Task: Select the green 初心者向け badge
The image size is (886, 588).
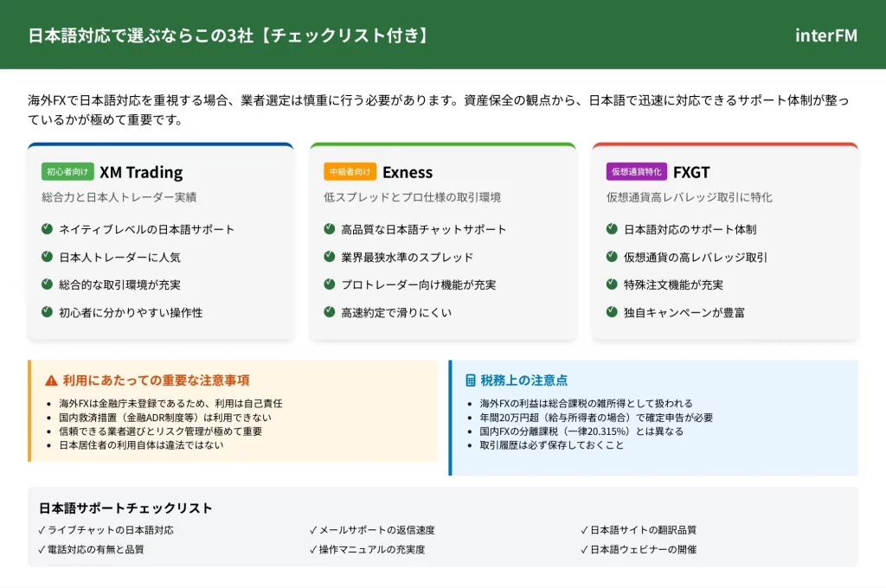Action: coord(67,171)
